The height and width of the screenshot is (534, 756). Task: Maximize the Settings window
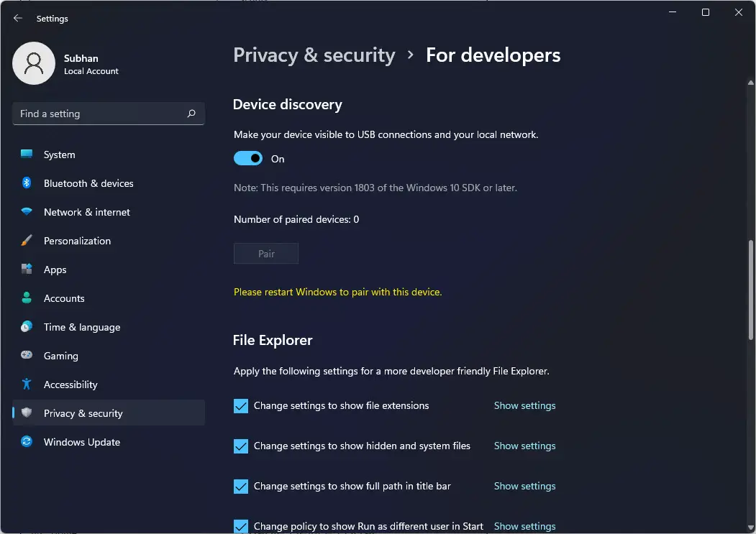coord(706,12)
